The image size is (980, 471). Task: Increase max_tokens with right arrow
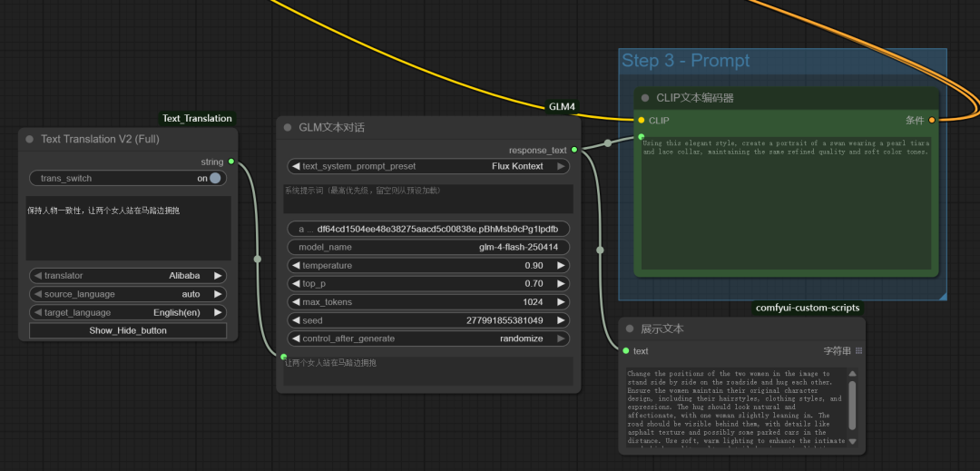pos(561,301)
